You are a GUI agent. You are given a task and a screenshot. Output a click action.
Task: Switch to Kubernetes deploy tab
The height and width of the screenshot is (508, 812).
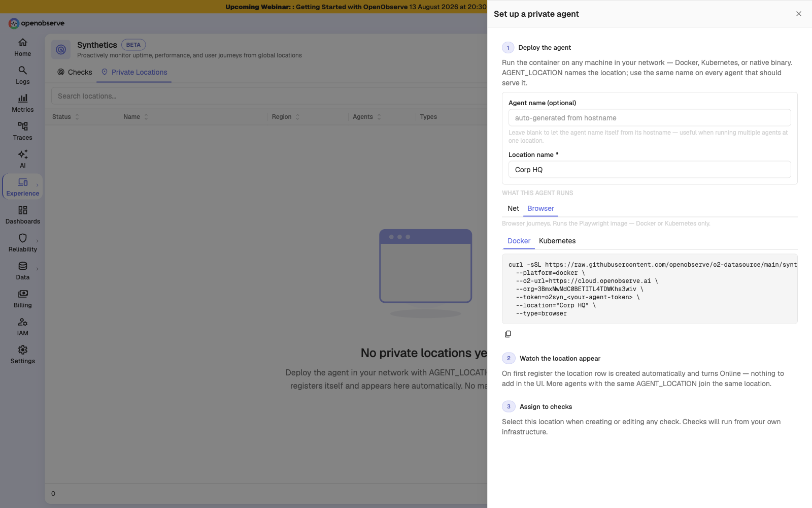[x=557, y=241]
